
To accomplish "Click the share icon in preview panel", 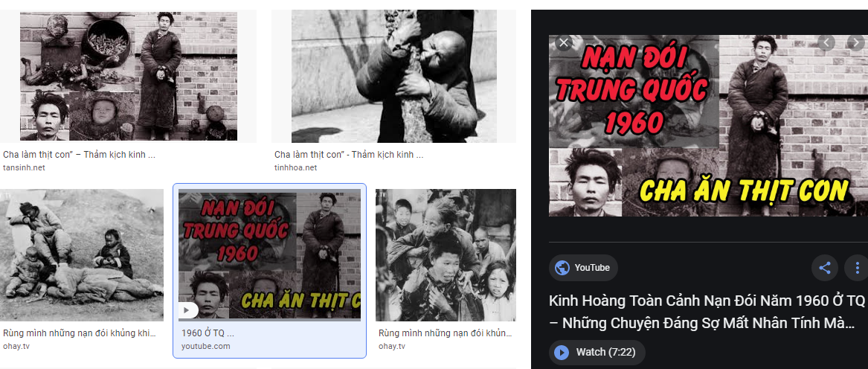I will 825,268.
